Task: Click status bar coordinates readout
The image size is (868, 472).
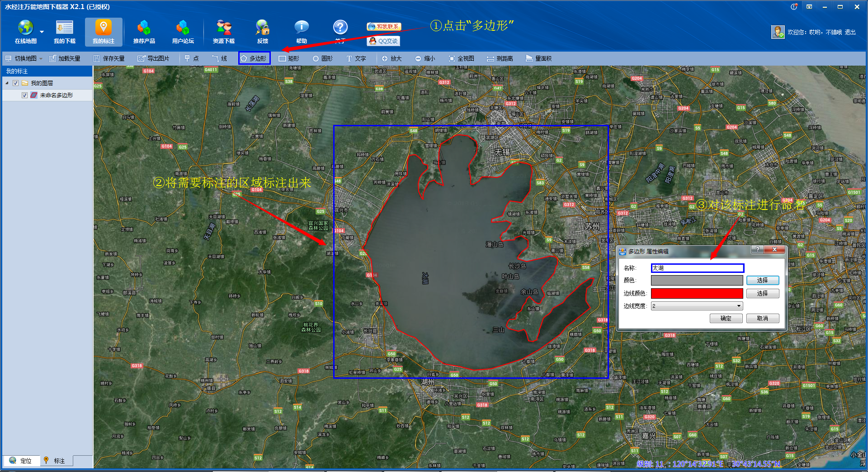Action: (708, 464)
